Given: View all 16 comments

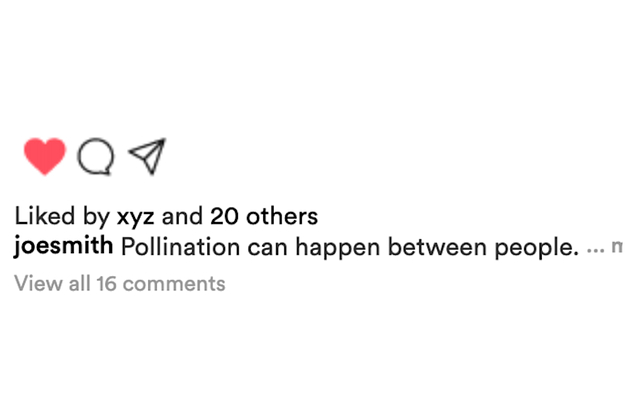Looking at the screenshot, I should tap(120, 284).
